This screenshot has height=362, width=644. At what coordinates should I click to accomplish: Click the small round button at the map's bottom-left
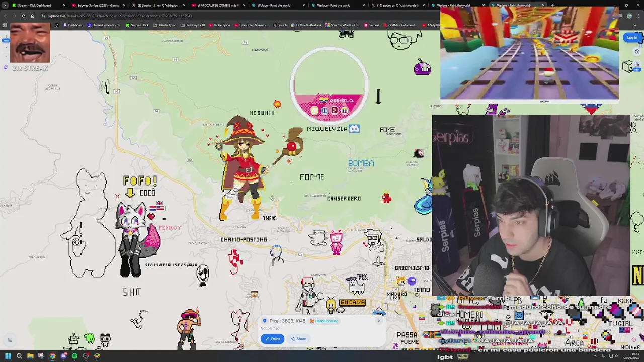pyautogui.click(x=10, y=340)
